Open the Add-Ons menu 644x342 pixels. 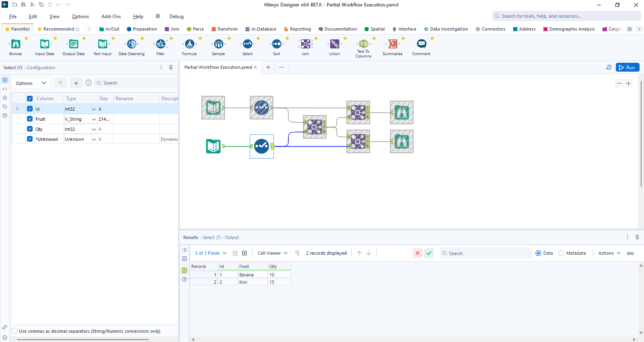coord(111,16)
